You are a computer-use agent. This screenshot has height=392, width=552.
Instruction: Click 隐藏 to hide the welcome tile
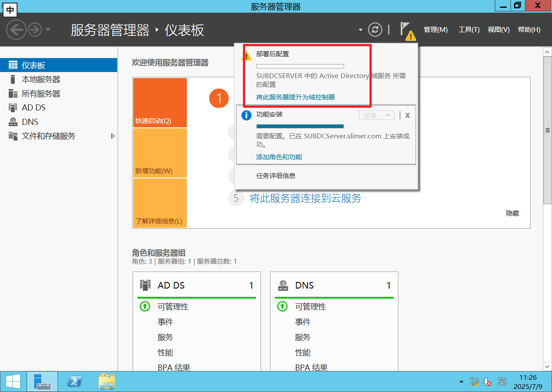(512, 213)
